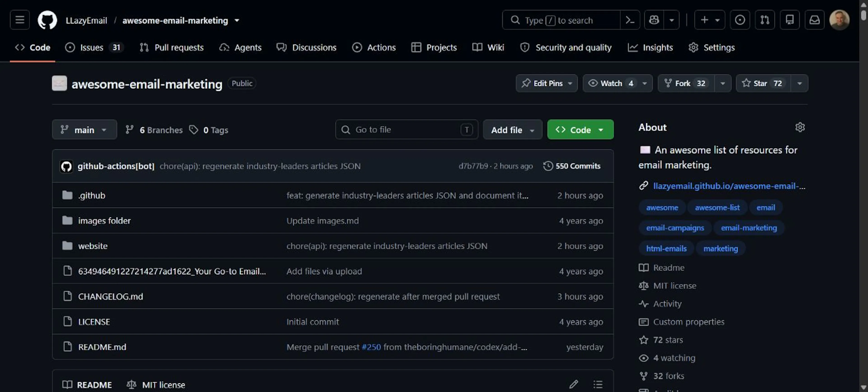868x392 pixels.
Task: Open the Discussions tab
Action: (x=306, y=47)
